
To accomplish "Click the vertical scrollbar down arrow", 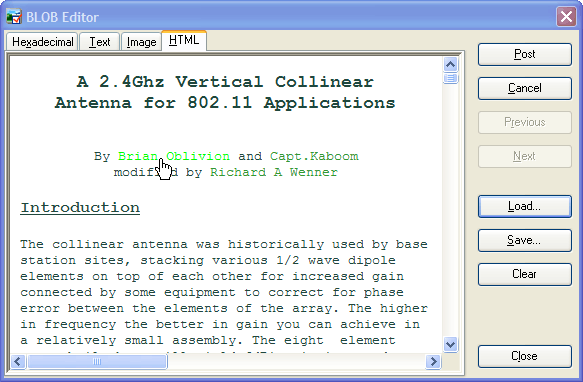I will pyautogui.click(x=450, y=344).
